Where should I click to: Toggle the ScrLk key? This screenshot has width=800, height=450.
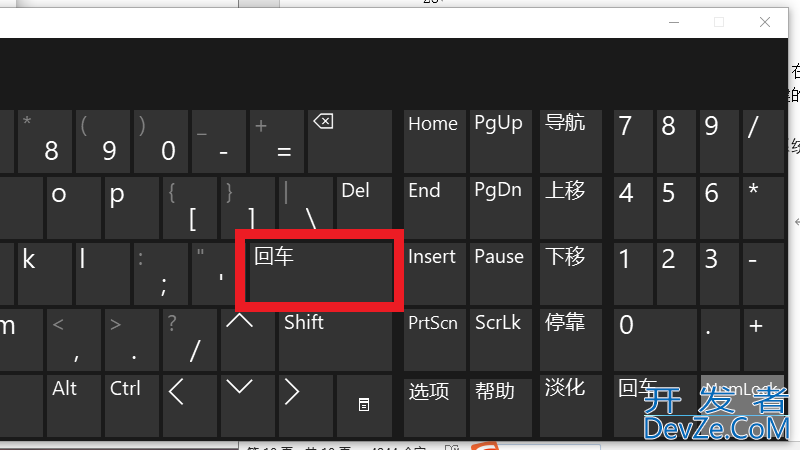[x=501, y=340]
